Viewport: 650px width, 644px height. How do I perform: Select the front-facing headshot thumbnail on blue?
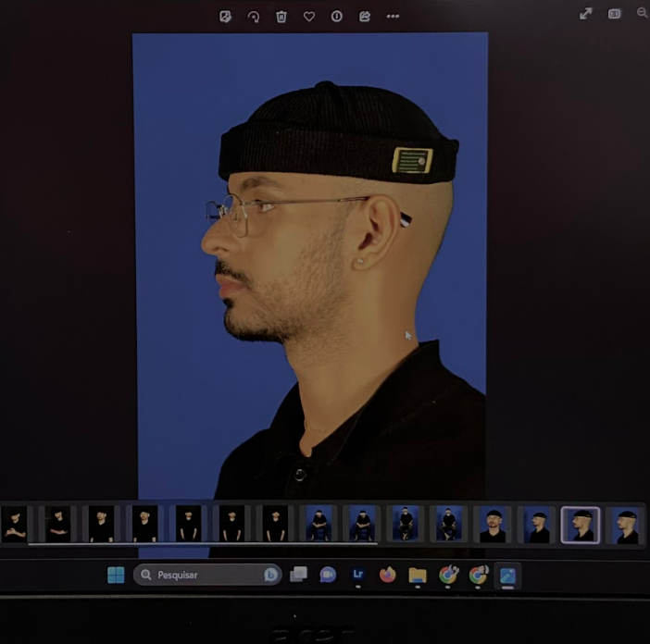point(493,525)
